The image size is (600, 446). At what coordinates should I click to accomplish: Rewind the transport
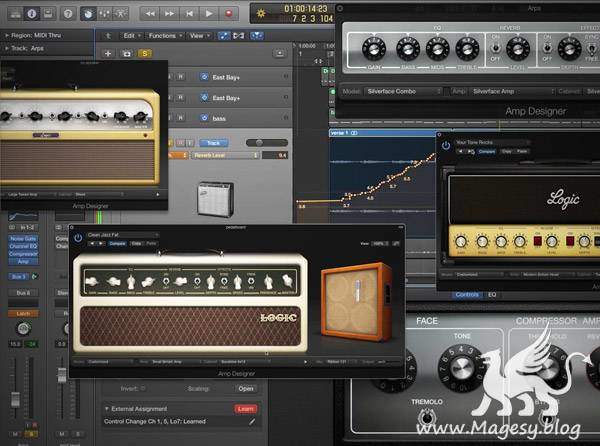(150, 14)
